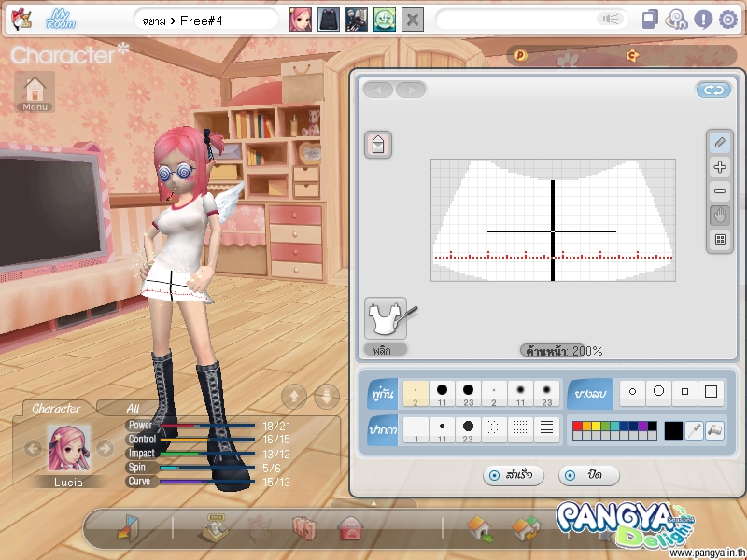Viewport: 747px width, 560px height.
Task: Select the white shirt paint thumbnail
Action: coord(387,317)
